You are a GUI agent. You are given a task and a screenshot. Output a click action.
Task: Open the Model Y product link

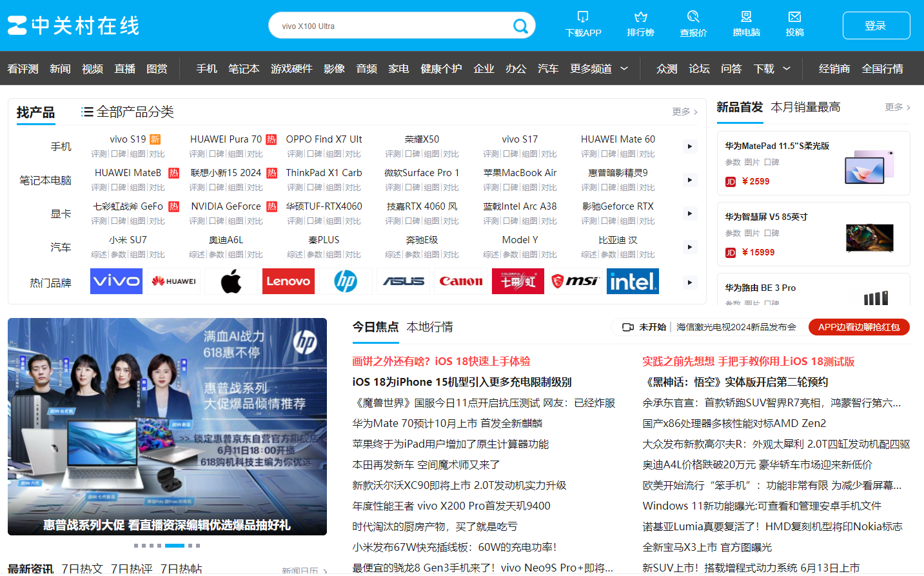click(x=520, y=240)
